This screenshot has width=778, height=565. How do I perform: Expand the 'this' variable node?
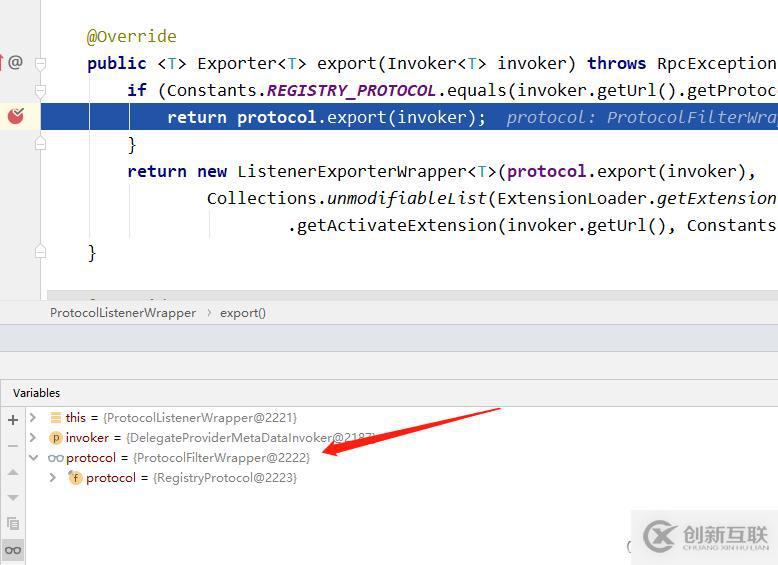tap(33, 418)
